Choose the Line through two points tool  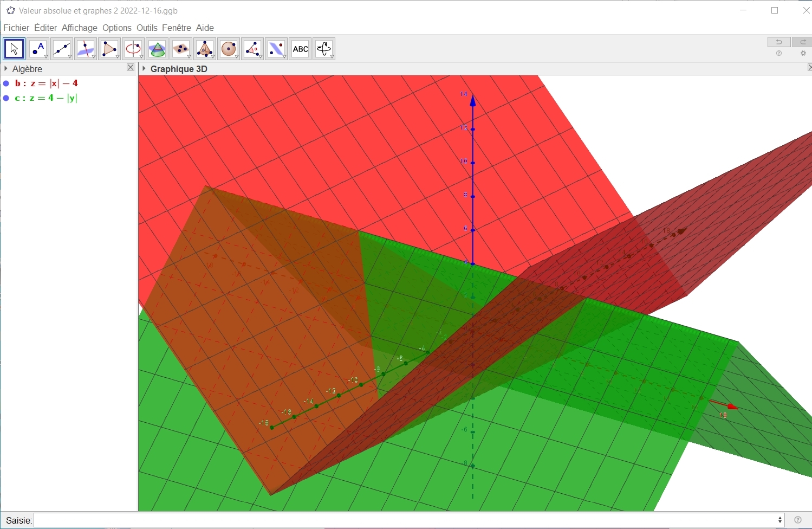tap(62, 49)
